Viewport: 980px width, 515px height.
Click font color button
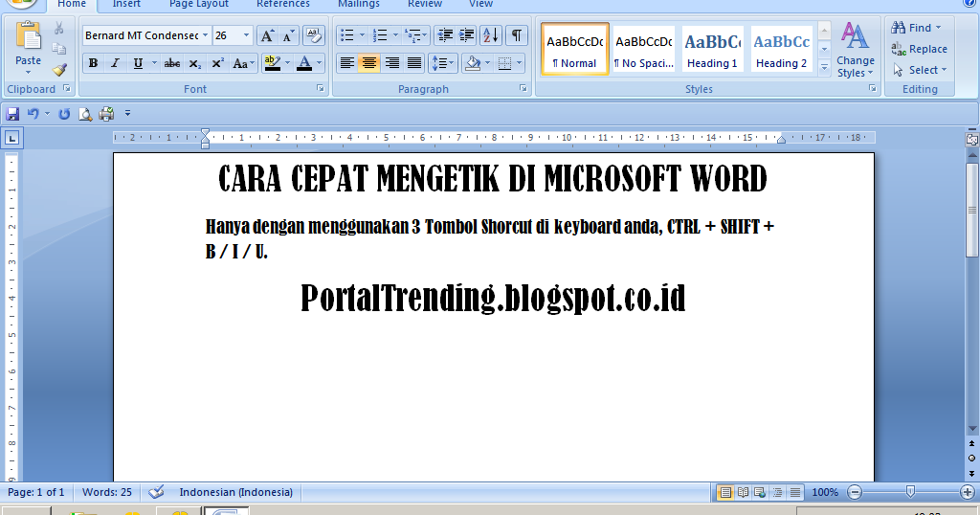pyautogui.click(x=304, y=64)
